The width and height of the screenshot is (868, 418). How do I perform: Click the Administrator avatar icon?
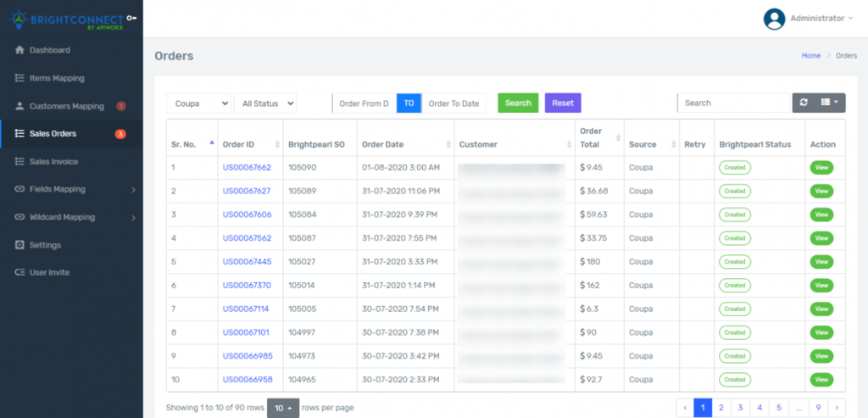coord(775,19)
